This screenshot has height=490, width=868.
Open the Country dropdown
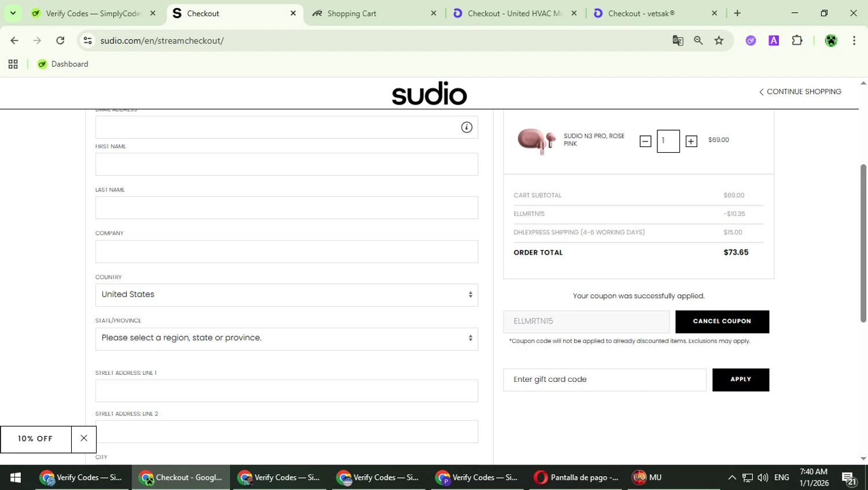pyautogui.click(x=286, y=294)
